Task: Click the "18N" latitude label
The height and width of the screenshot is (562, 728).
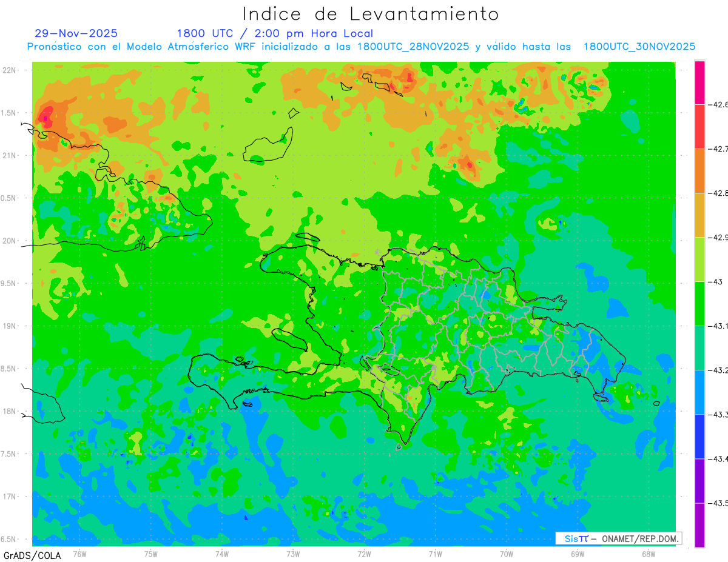Action: coord(10,412)
